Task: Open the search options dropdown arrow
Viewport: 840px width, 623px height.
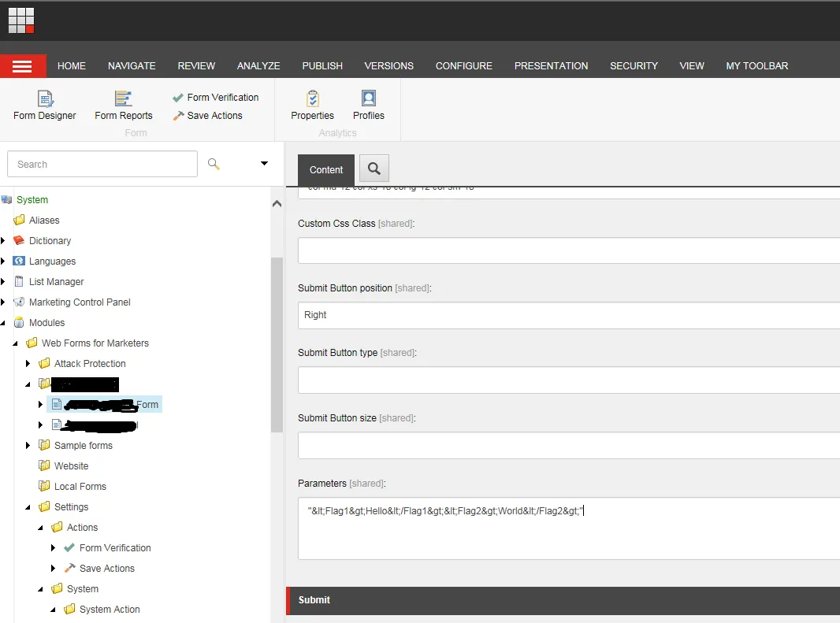Action: coord(264,163)
